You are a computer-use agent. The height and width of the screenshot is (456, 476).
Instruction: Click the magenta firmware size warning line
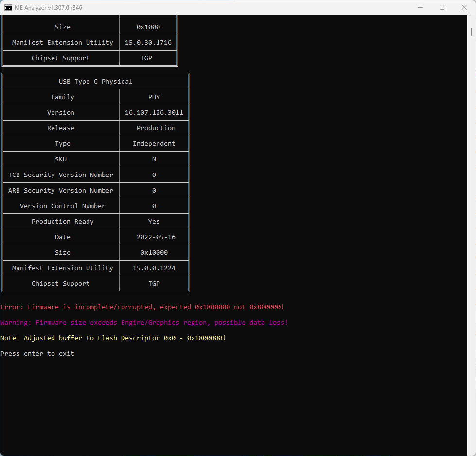(144, 322)
